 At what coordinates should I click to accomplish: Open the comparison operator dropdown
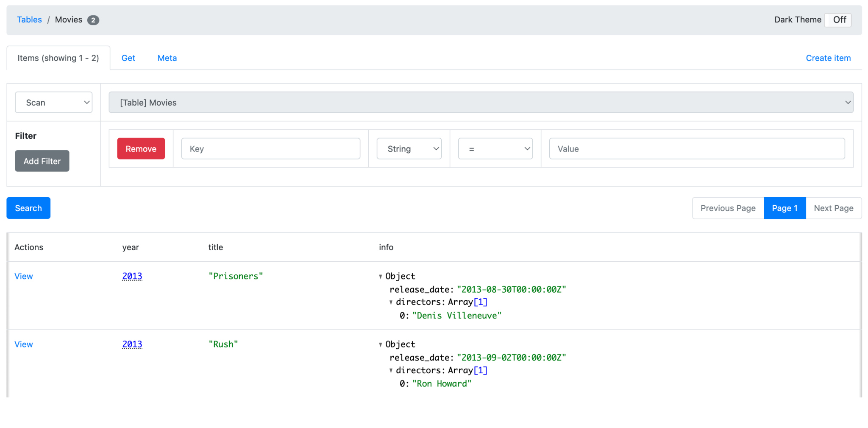495,148
